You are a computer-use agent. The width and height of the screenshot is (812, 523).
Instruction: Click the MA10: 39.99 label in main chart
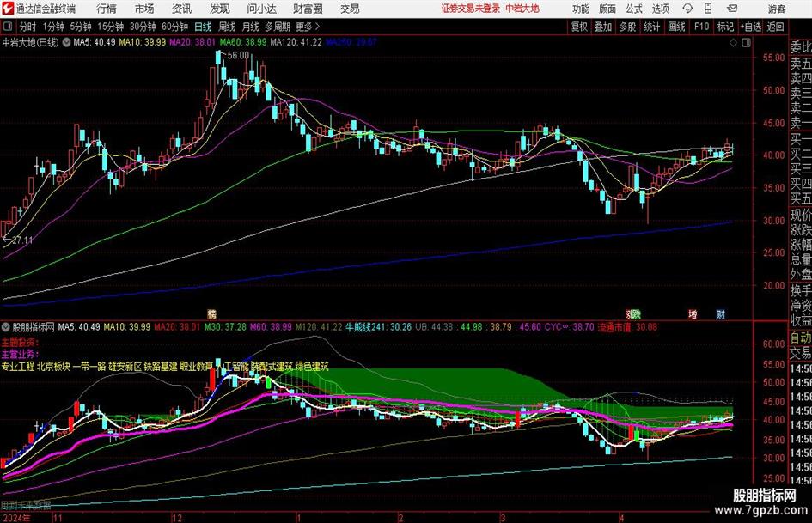coord(143,42)
